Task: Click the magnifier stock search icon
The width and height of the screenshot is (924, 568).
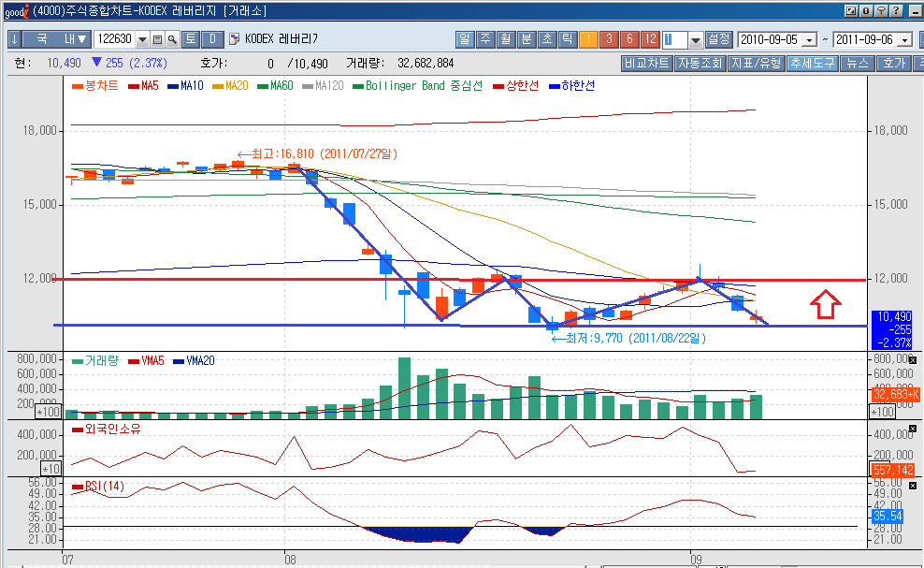Action: pyautogui.click(x=171, y=39)
